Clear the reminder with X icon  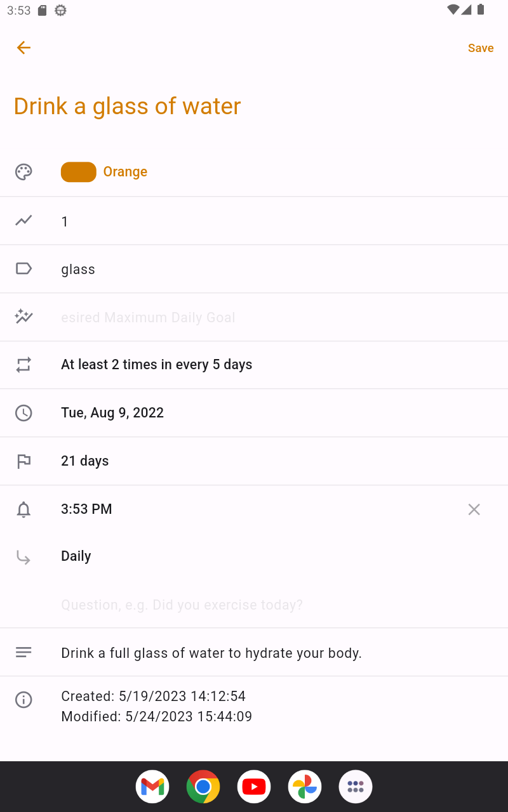point(474,509)
